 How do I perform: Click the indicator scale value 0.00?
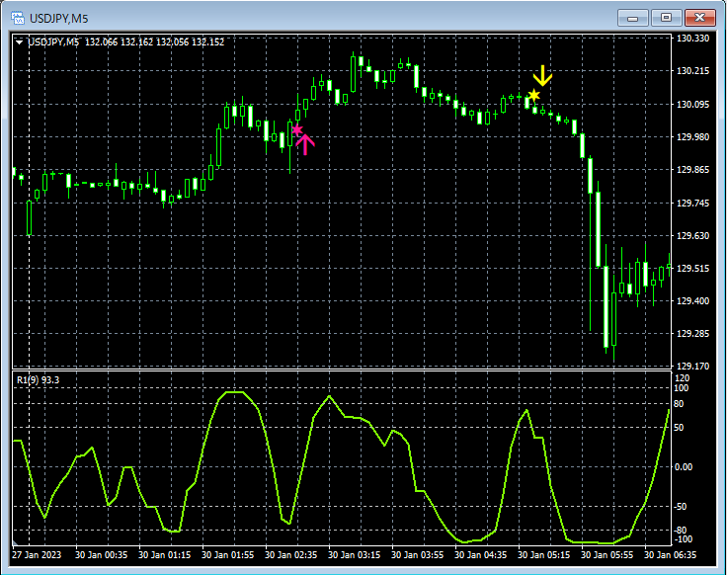click(x=683, y=466)
